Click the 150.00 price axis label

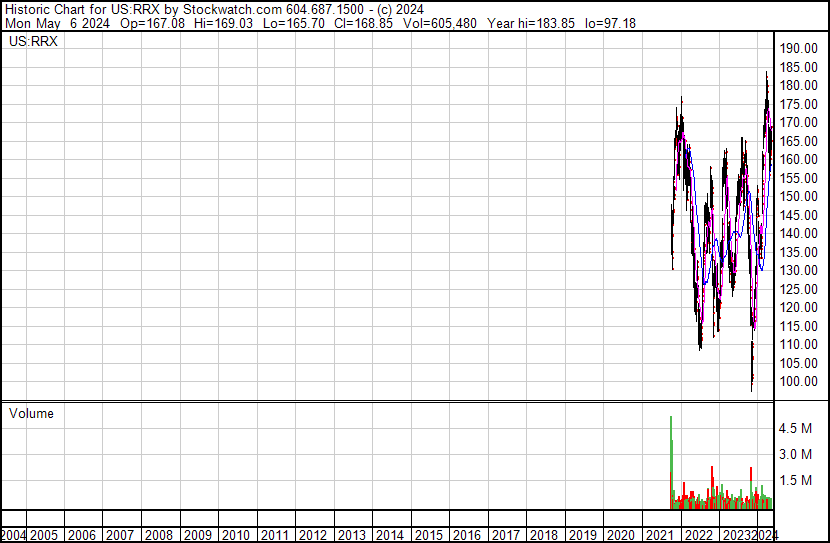pos(801,197)
